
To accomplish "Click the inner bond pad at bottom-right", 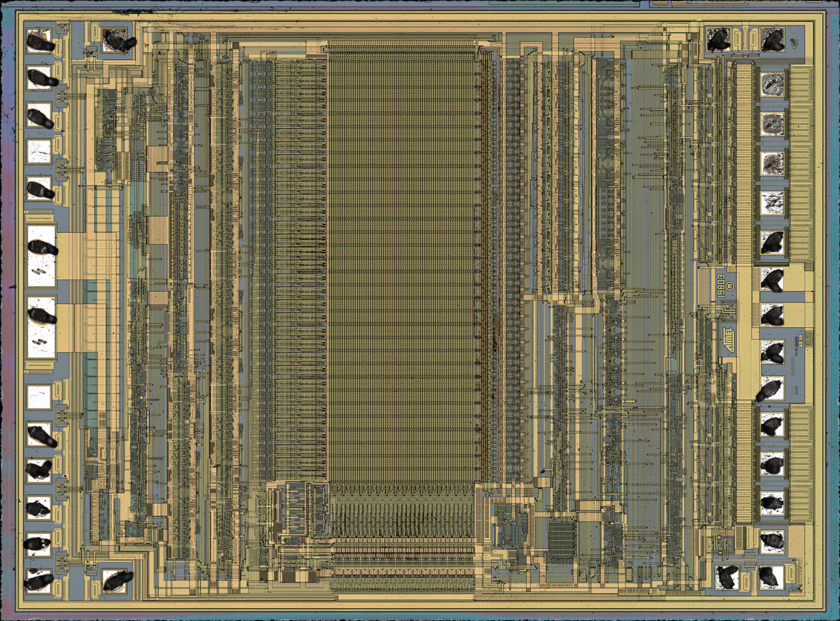I will [727, 577].
